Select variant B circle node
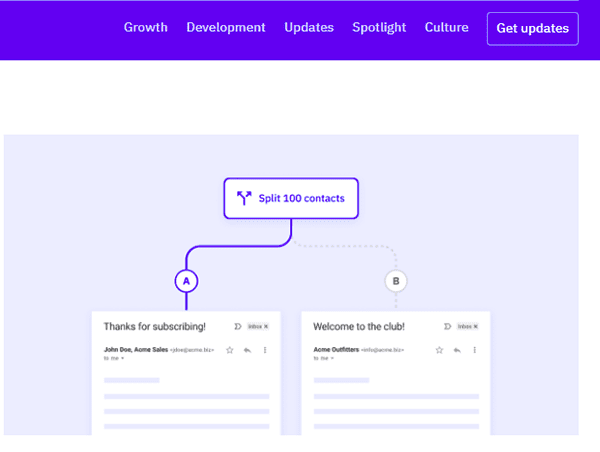This screenshot has width=600, height=452. click(396, 281)
